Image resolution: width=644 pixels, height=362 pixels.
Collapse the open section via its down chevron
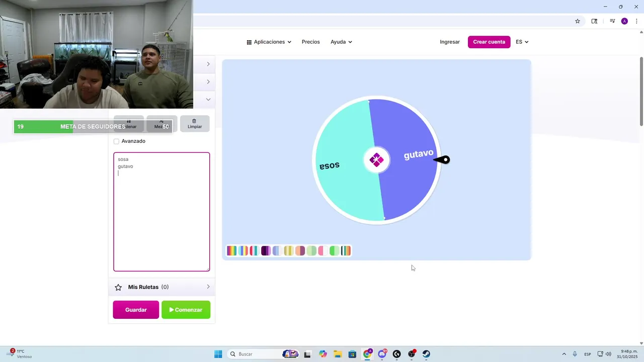point(208,100)
